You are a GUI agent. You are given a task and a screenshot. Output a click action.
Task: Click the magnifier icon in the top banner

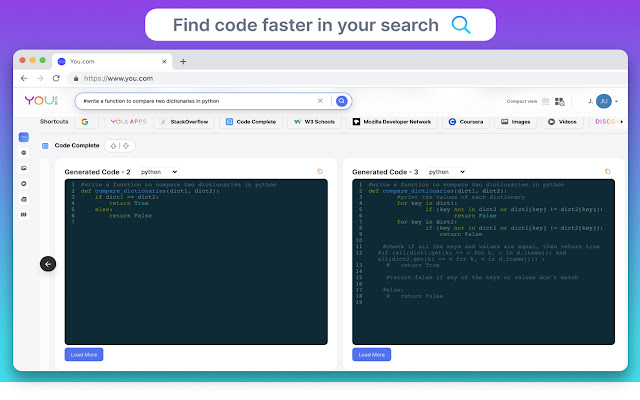click(461, 25)
